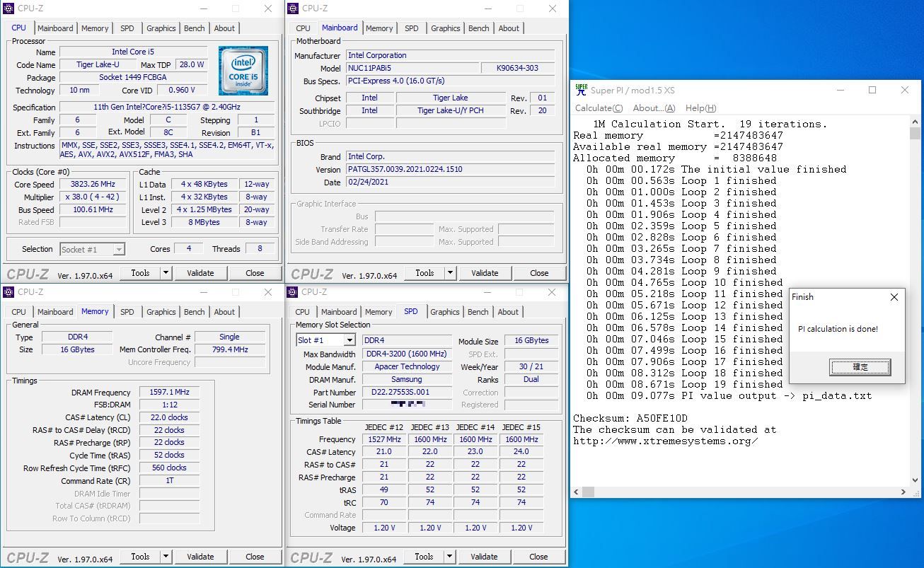Open the SPD tab in the Memory tab window
924x568 pixels.
pos(127,312)
